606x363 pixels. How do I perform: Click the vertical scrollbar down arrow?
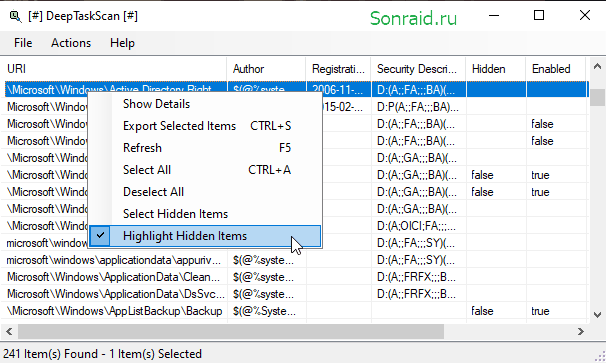tap(597, 315)
